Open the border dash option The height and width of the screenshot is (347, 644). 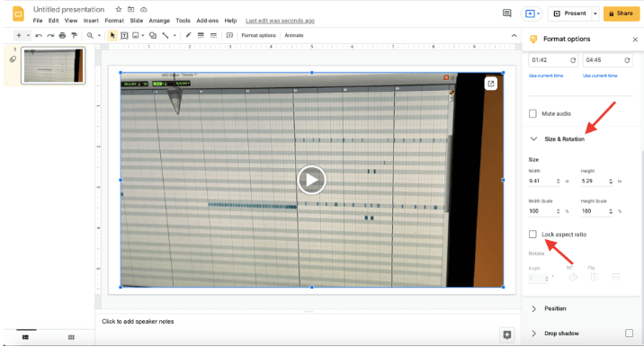click(213, 35)
